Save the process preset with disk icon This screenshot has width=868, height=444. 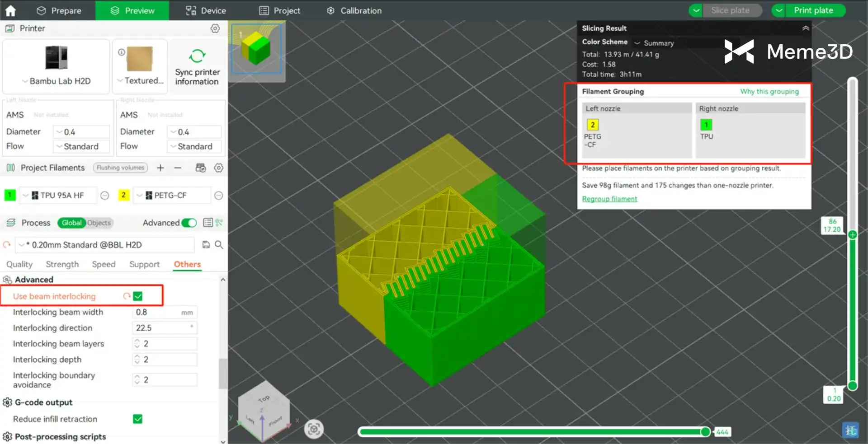[206, 245]
